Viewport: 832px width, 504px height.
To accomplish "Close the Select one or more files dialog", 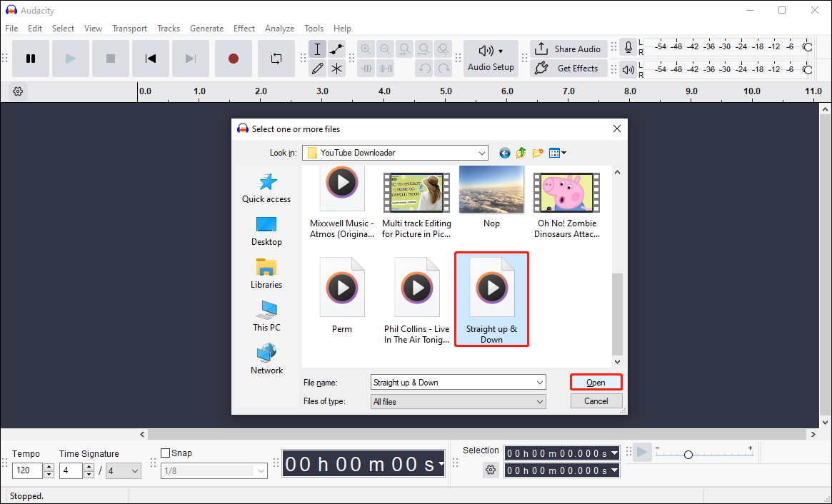I will tap(616, 128).
